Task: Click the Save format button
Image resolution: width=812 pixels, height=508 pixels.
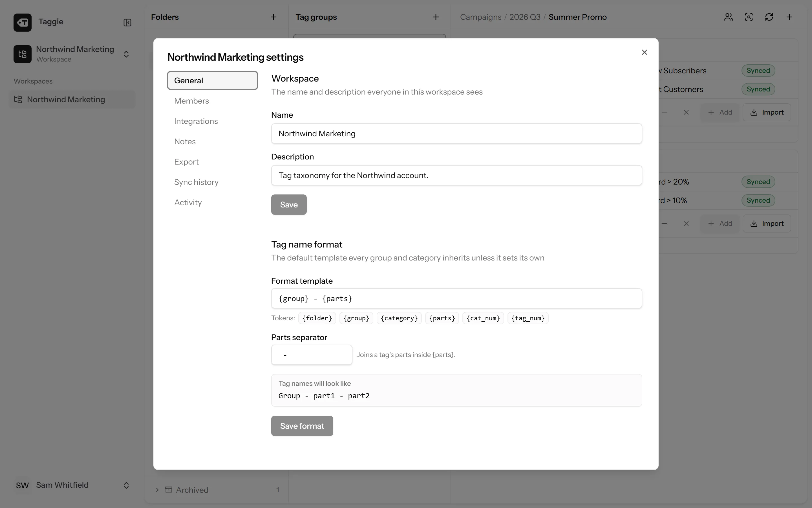Action: point(302,426)
